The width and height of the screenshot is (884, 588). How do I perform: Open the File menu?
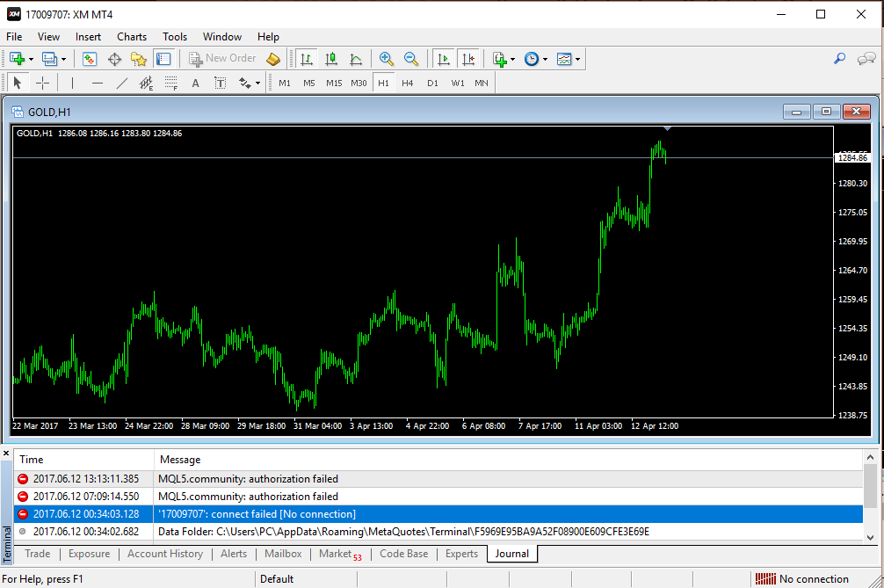coord(14,37)
